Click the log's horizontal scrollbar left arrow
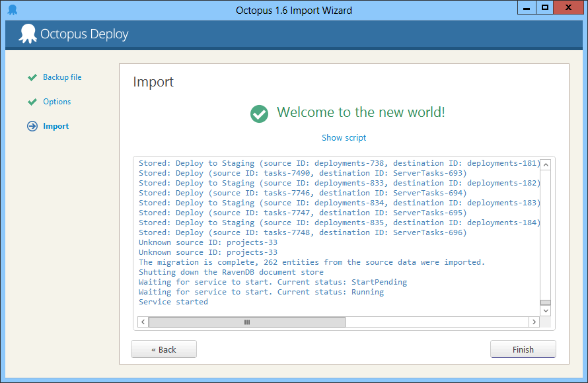The width and height of the screenshot is (588, 383). click(143, 322)
